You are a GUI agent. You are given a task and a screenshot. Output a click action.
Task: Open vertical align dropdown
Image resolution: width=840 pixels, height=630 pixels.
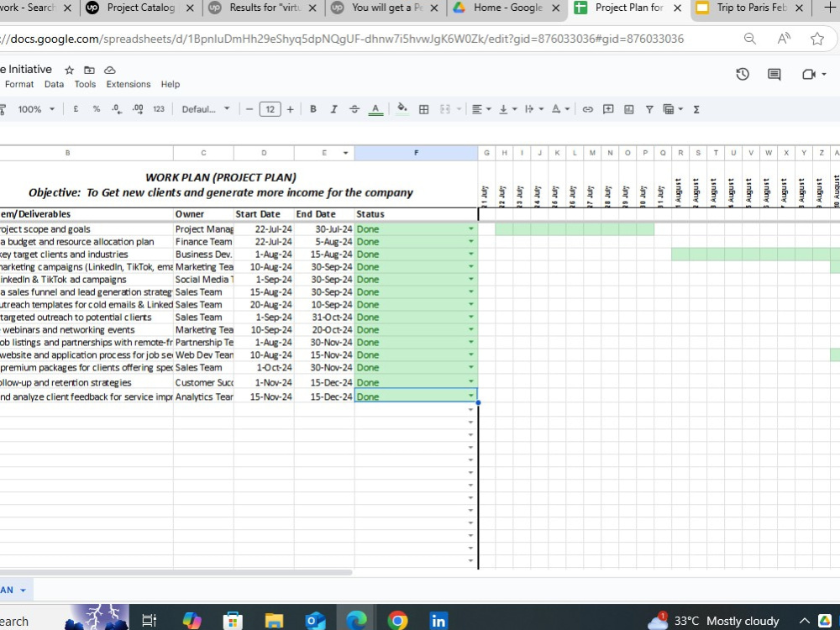tap(508, 109)
